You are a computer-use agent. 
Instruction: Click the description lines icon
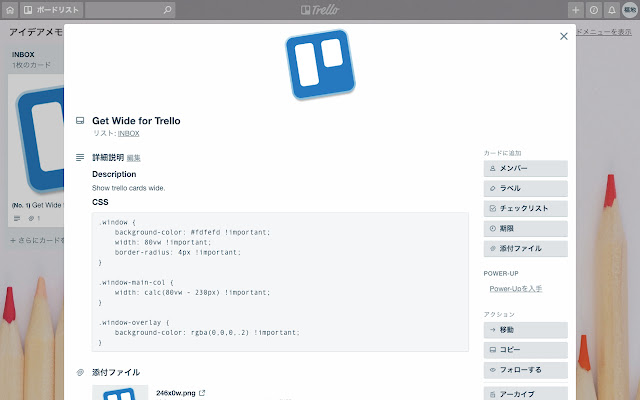pyautogui.click(x=80, y=157)
